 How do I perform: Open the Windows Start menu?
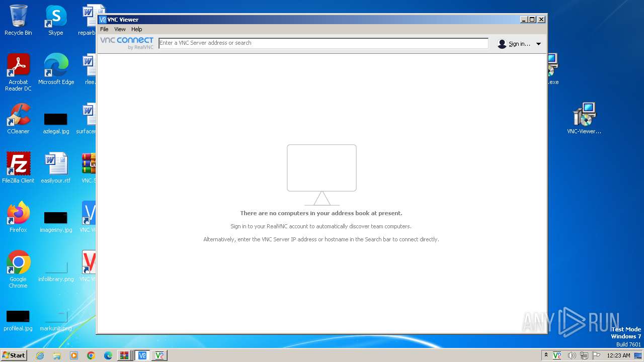(x=14, y=355)
